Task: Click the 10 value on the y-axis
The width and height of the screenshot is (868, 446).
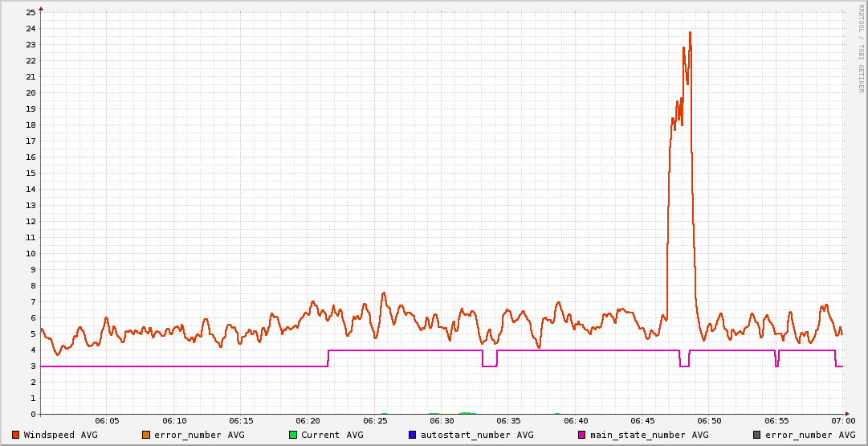Action: [x=31, y=254]
